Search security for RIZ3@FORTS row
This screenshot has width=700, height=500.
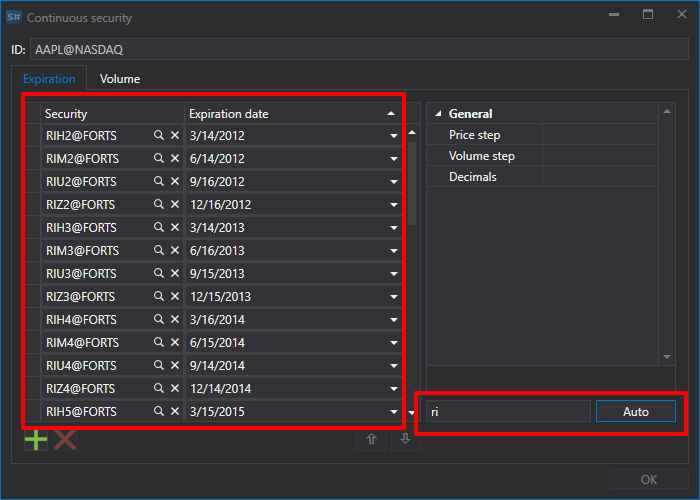tap(158, 296)
